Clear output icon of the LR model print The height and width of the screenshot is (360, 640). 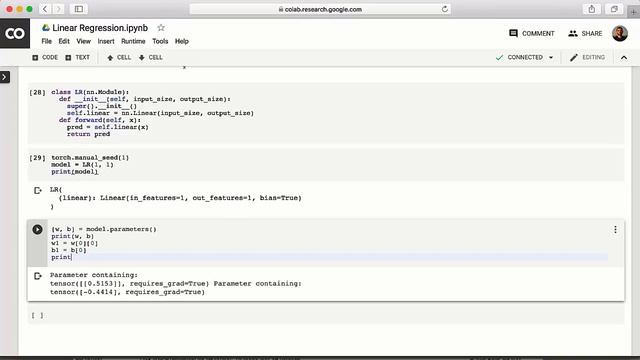coord(38,190)
